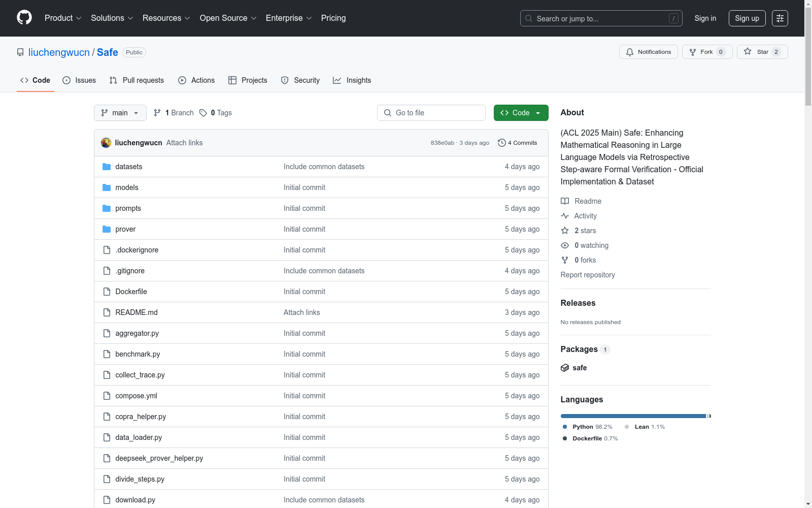812x508 pixels.
Task: Open the data_loader.py file
Action: [x=139, y=437]
